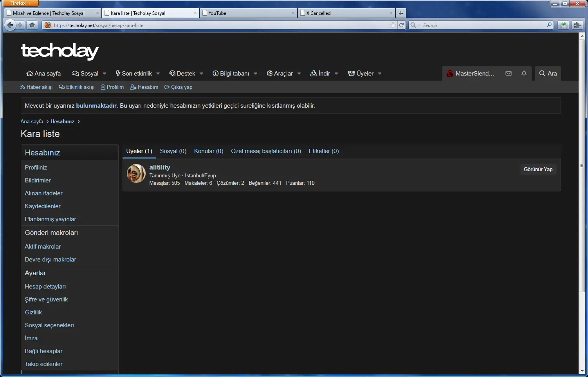Expand the Destek dropdown arrow

point(202,74)
